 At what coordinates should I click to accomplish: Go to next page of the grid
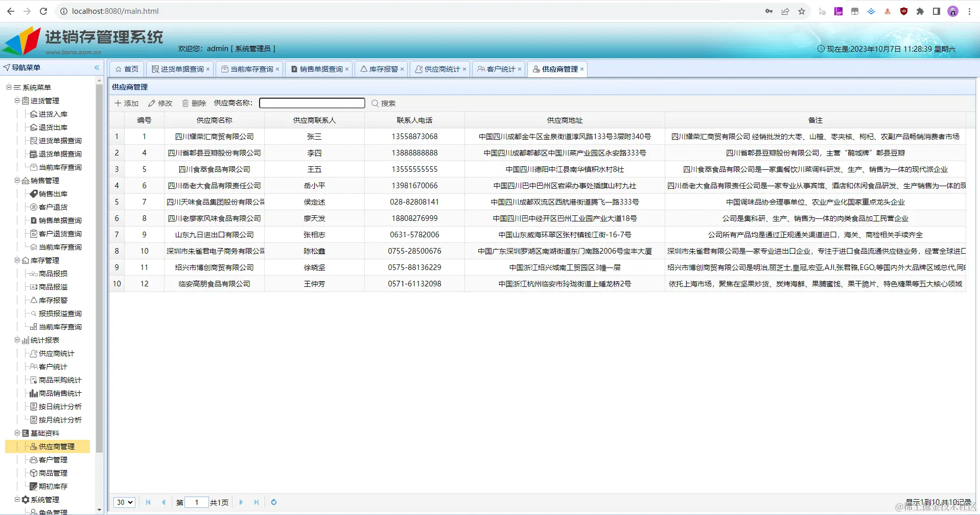[241, 502]
